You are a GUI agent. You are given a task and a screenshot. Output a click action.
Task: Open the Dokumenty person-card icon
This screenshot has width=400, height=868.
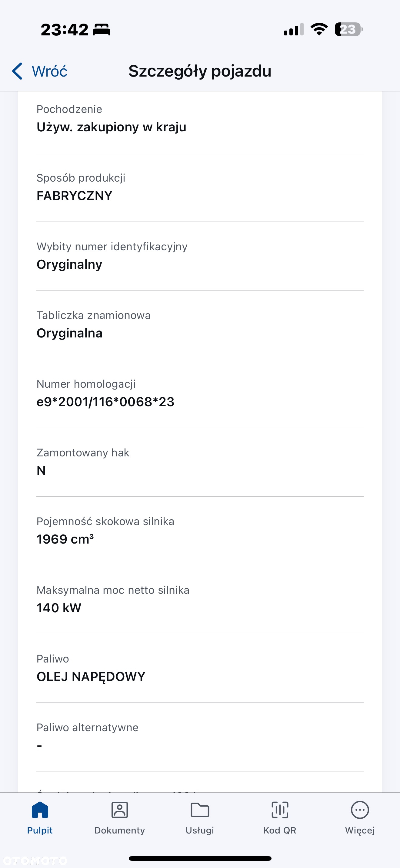click(x=120, y=810)
